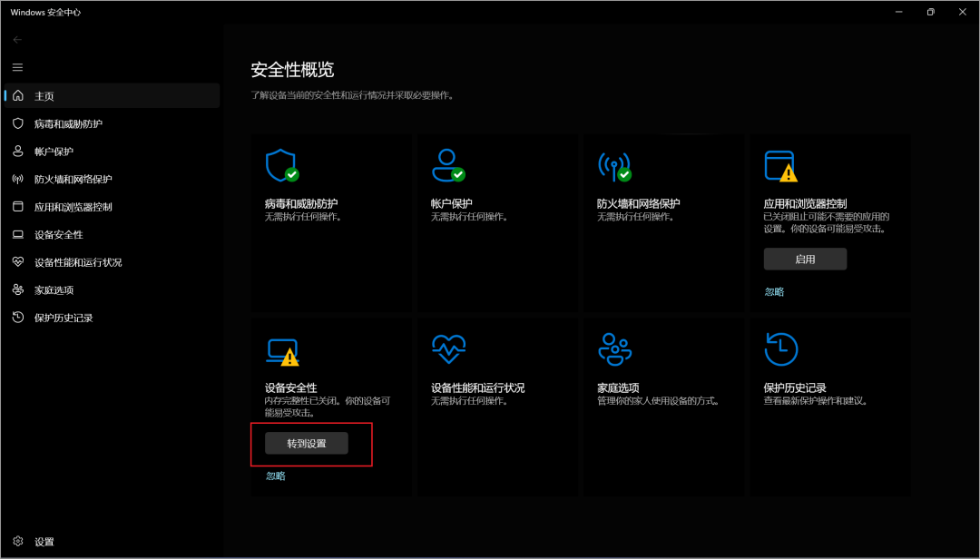Image resolution: width=980 pixels, height=559 pixels.
Task: Open the 家庭选项 card title
Action: pos(618,388)
